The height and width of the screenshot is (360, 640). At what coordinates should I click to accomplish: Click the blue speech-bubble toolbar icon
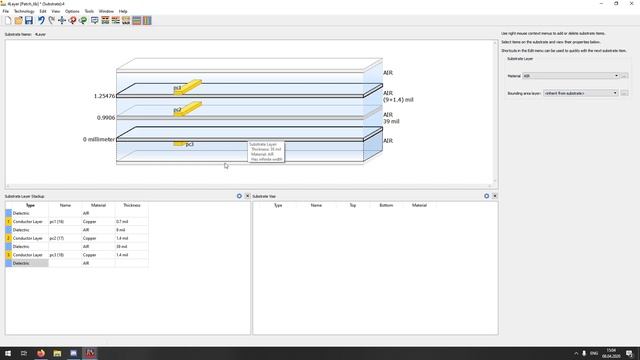95,20
